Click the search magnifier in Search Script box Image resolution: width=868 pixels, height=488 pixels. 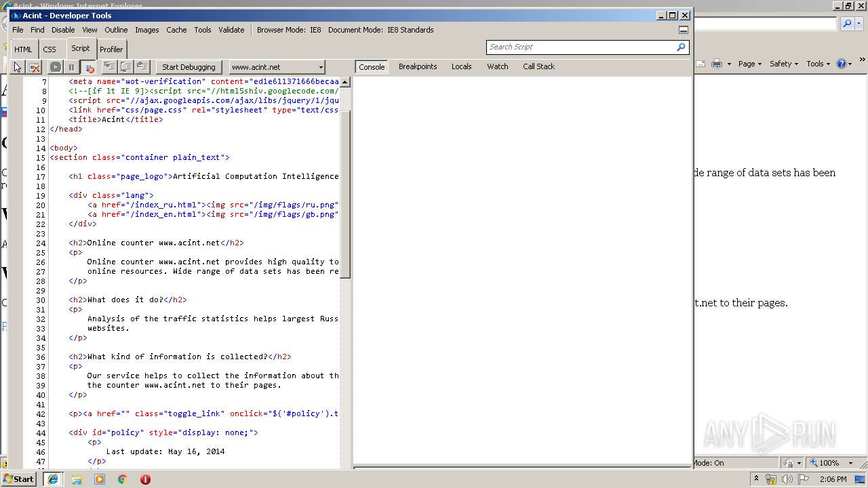[x=681, y=47]
